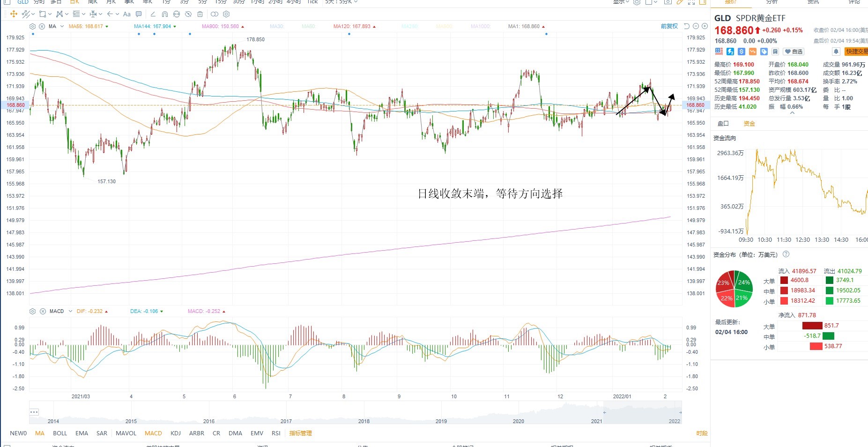Expand the rectangle shape tool dropdown

[x=50, y=14]
